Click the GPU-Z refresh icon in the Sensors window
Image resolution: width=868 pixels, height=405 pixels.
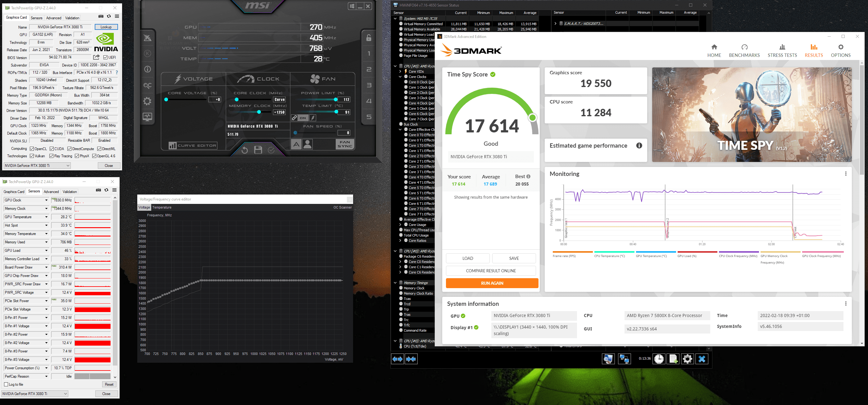tap(106, 190)
